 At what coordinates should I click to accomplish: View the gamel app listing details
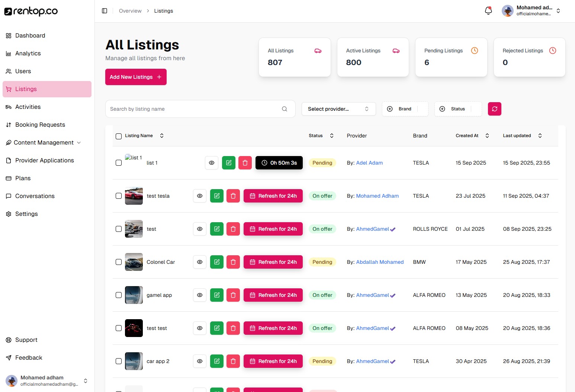200,295
